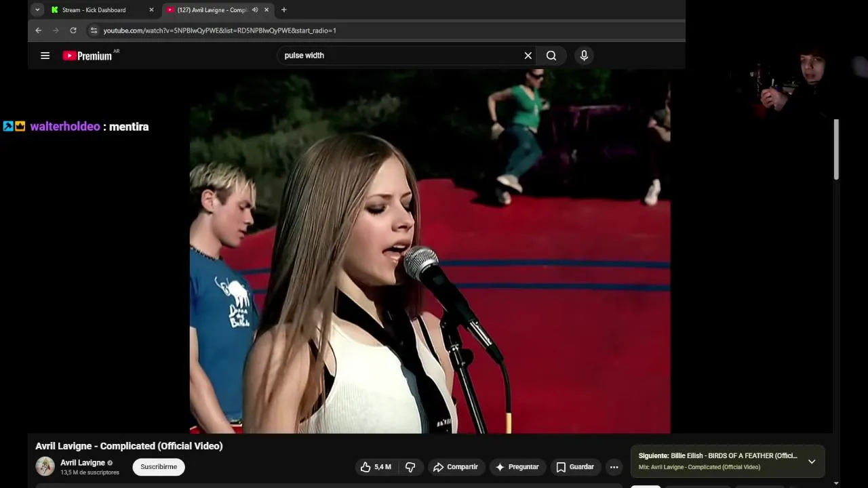Mute the tab via speaker icon

tap(255, 10)
